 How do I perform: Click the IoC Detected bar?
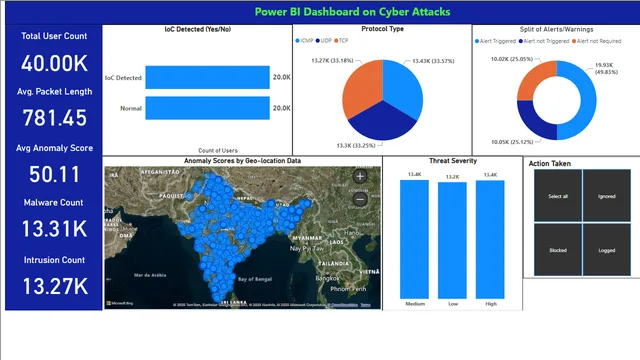[x=207, y=77]
